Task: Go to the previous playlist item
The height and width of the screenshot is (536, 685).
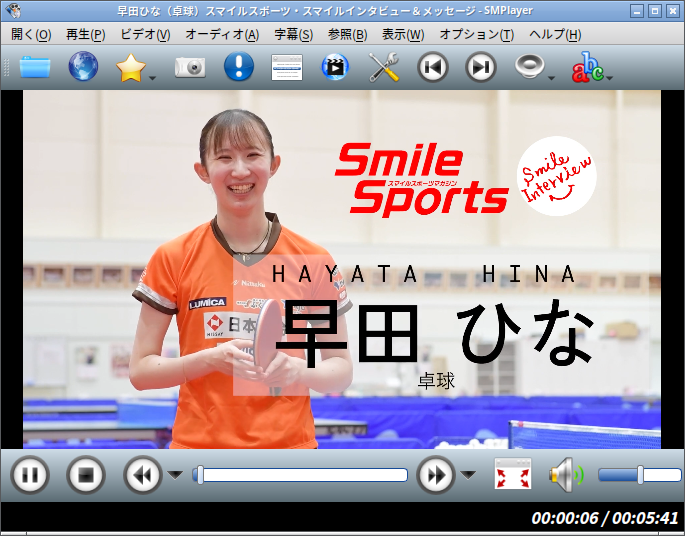Action: [432, 67]
